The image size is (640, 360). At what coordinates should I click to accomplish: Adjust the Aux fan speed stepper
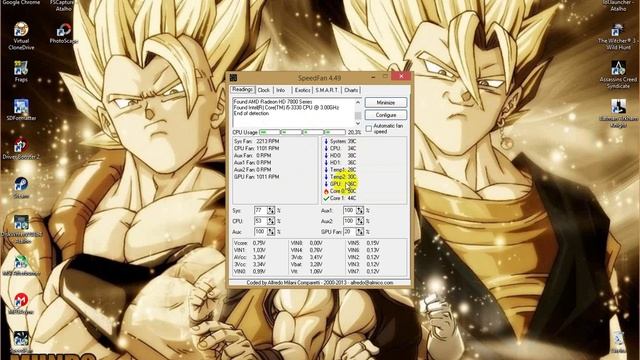coord(271,231)
